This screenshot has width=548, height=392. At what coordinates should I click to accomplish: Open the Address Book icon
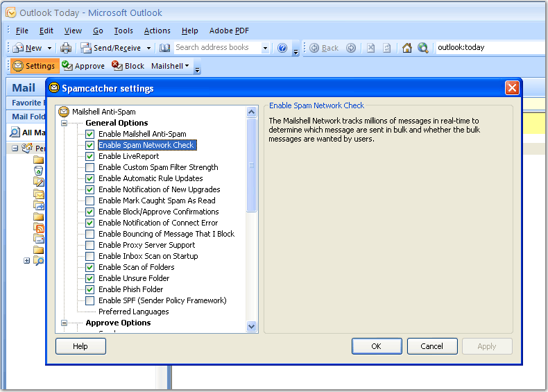coord(164,48)
